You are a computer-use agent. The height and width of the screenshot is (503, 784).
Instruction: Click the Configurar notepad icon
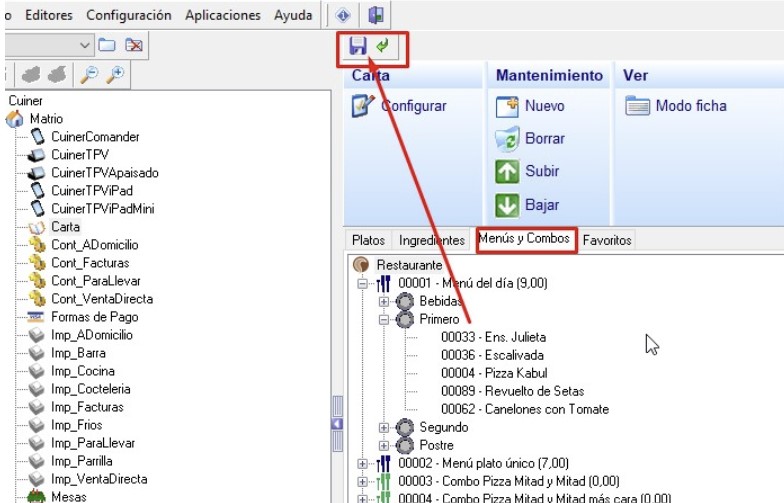(363, 106)
